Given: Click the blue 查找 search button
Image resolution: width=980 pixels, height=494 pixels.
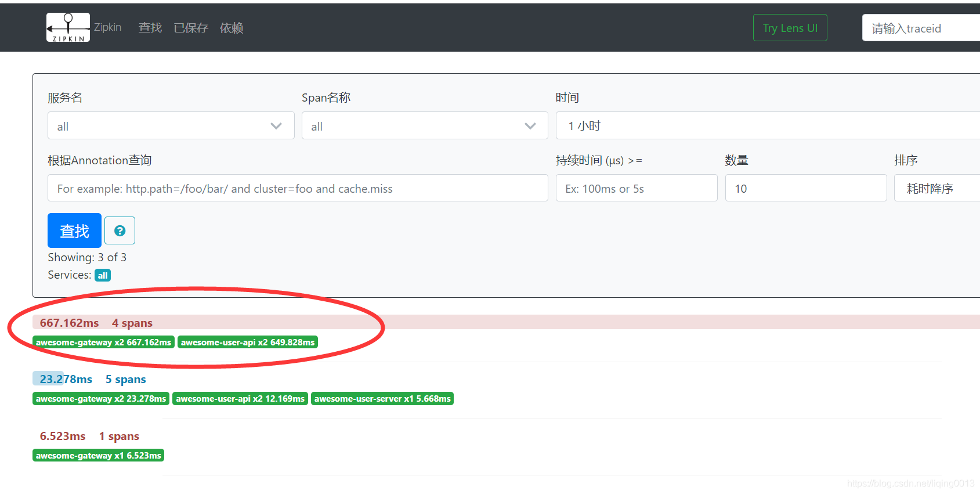Looking at the screenshot, I should pyautogui.click(x=74, y=230).
